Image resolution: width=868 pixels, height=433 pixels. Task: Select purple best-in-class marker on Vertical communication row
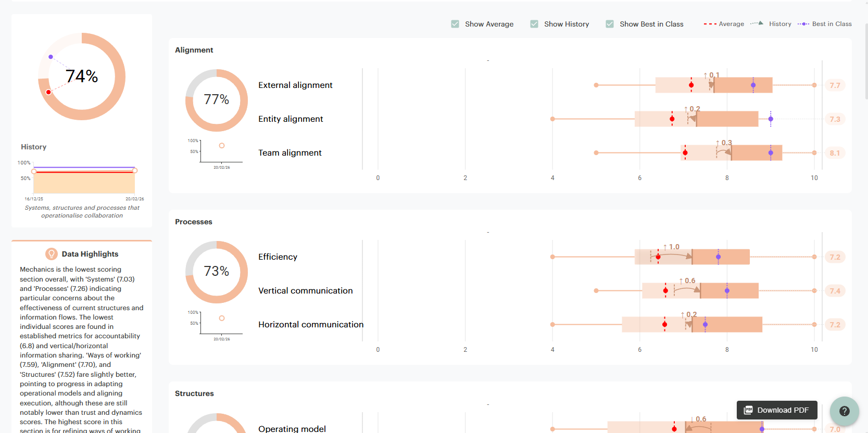pos(727,290)
